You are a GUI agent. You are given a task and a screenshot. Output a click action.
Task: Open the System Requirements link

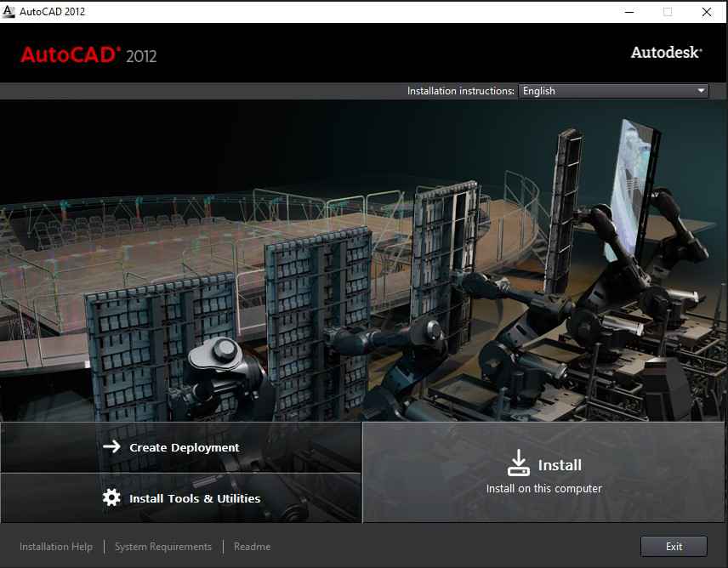(x=163, y=547)
